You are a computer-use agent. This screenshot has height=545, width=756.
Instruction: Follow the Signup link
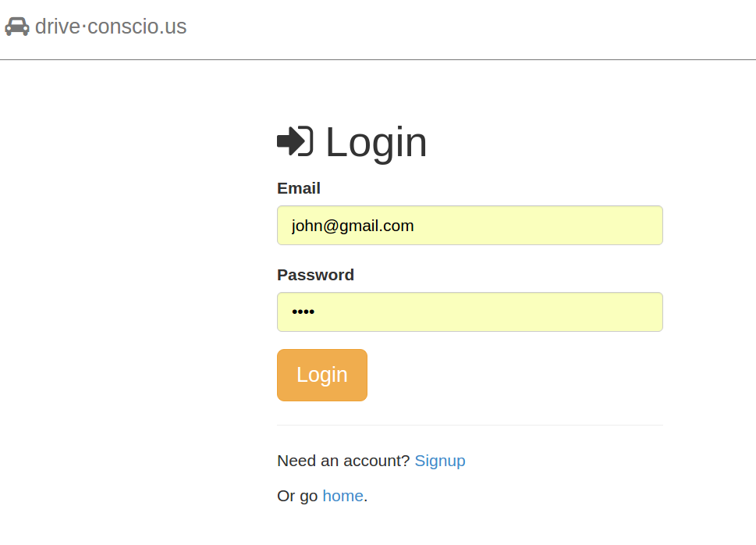[440, 461]
